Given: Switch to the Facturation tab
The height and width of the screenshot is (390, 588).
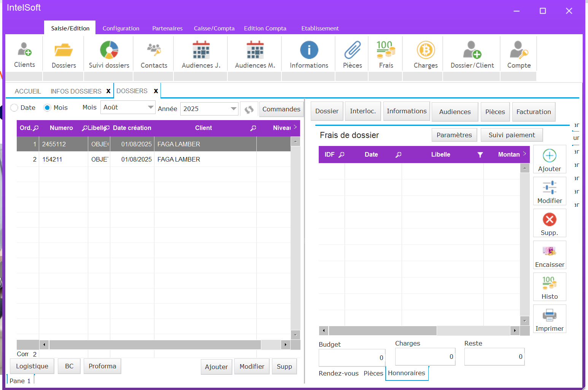Looking at the screenshot, I should point(533,112).
